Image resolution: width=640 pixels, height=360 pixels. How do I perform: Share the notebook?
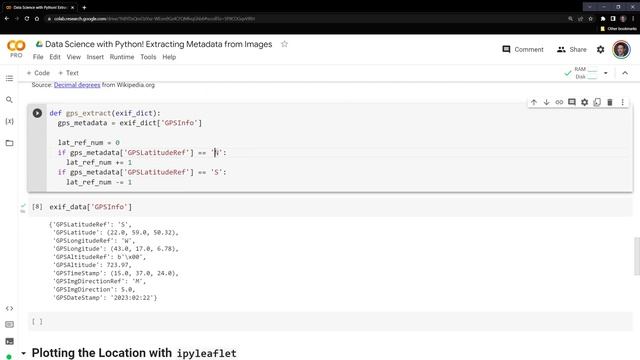[x=571, y=49]
